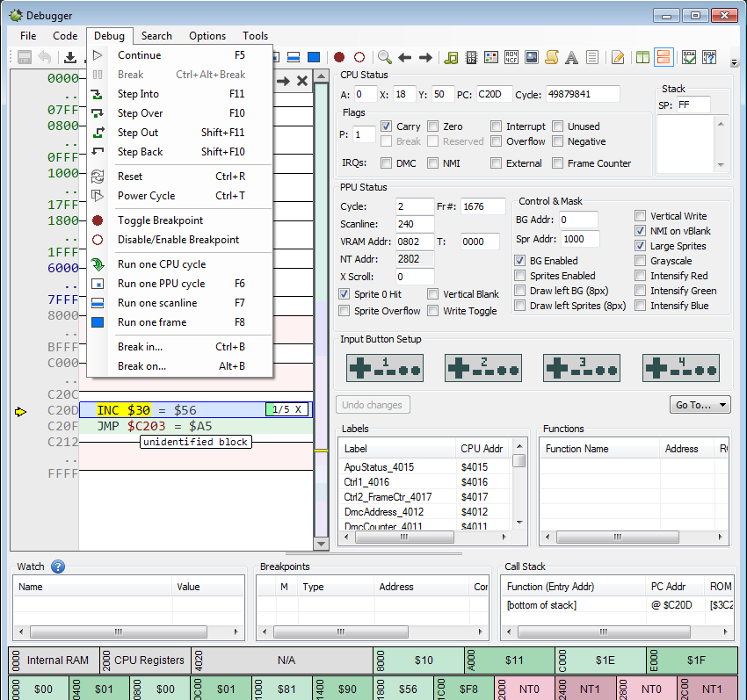747x700 pixels.
Task: Click controller 3 input button setup
Action: pos(582,368)
